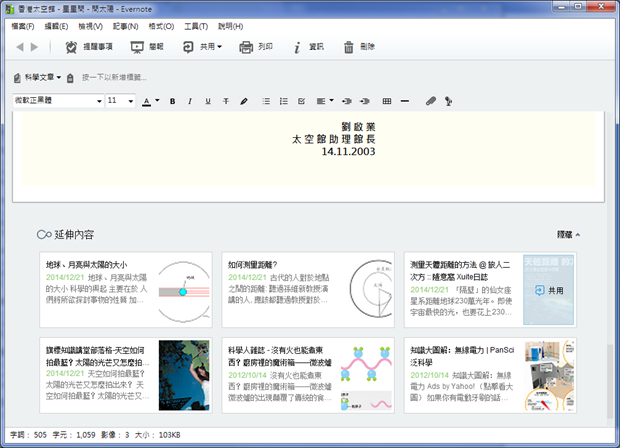Click the Evernote app icon in title bar
This screenshot has height=448, width=620.
coord(9,9)
